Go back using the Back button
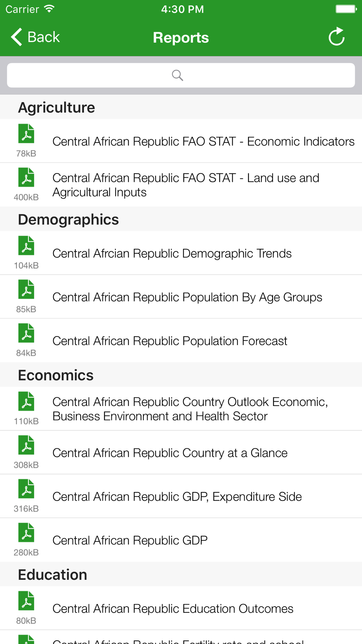362x644 pixels. point(35,37)
